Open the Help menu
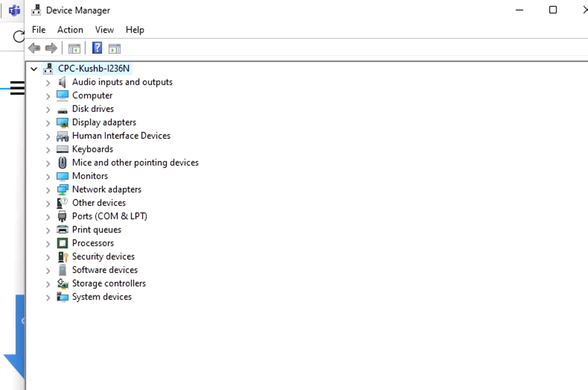The width and height of the screenshot is (588, 390). coord(134,29)
